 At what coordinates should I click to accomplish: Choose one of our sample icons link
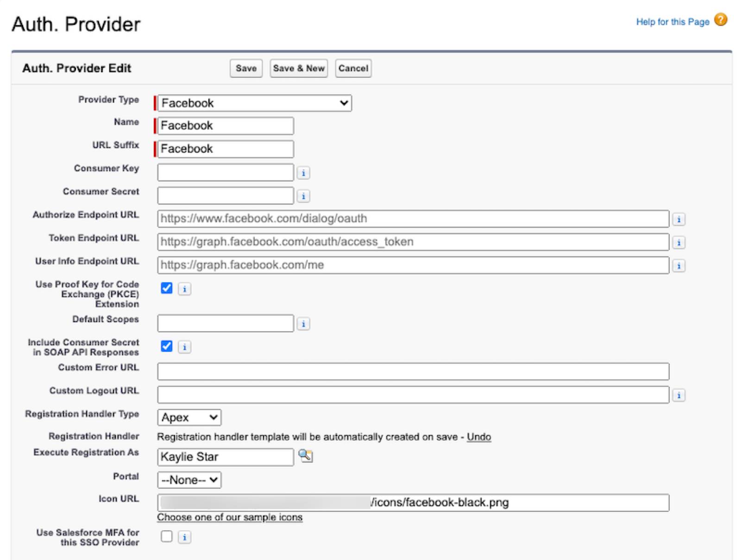click(230, 517)
